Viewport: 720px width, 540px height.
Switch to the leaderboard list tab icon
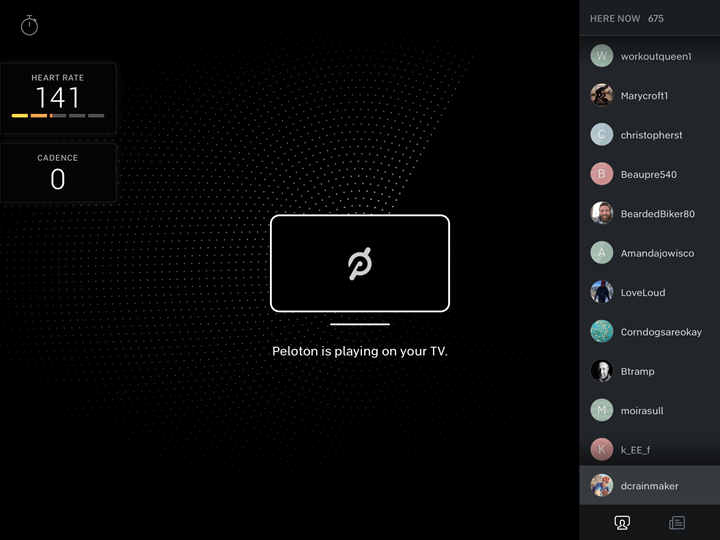[x=677, y=523]
